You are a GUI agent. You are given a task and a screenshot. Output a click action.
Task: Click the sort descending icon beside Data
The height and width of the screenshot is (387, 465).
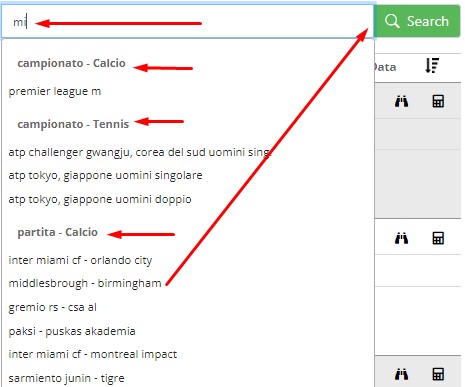click(x=432, y=65)
